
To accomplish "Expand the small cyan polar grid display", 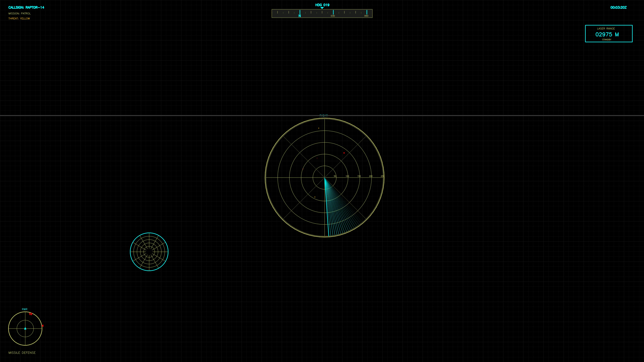I will [x=149, y=252].
